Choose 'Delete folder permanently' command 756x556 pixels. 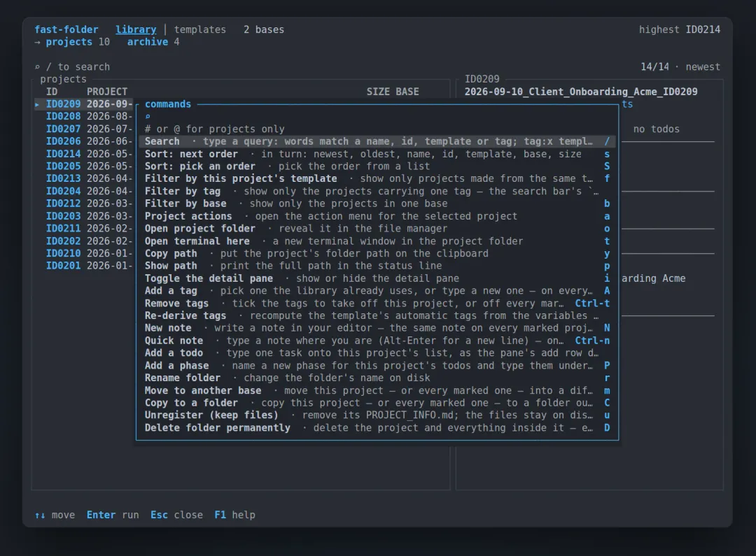coord(377,428)
